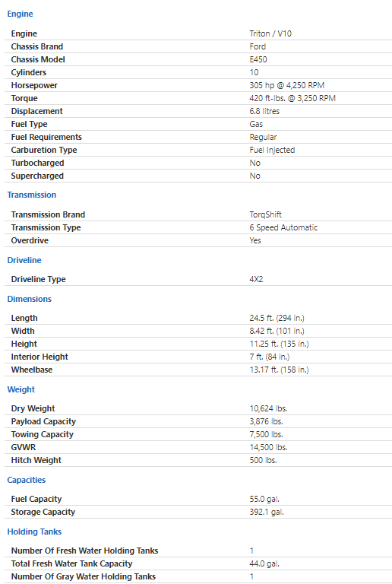Click the Capacities section heading
This screenshot has width=392, height=584.
pyautogui.click(x=27, y=480)
